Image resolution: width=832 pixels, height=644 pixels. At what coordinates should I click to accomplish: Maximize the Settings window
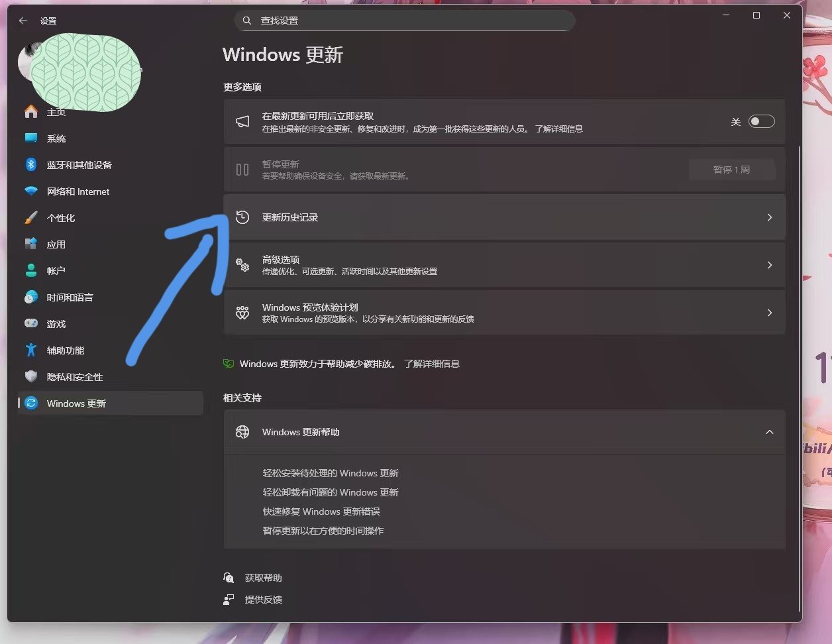(756, 15)
